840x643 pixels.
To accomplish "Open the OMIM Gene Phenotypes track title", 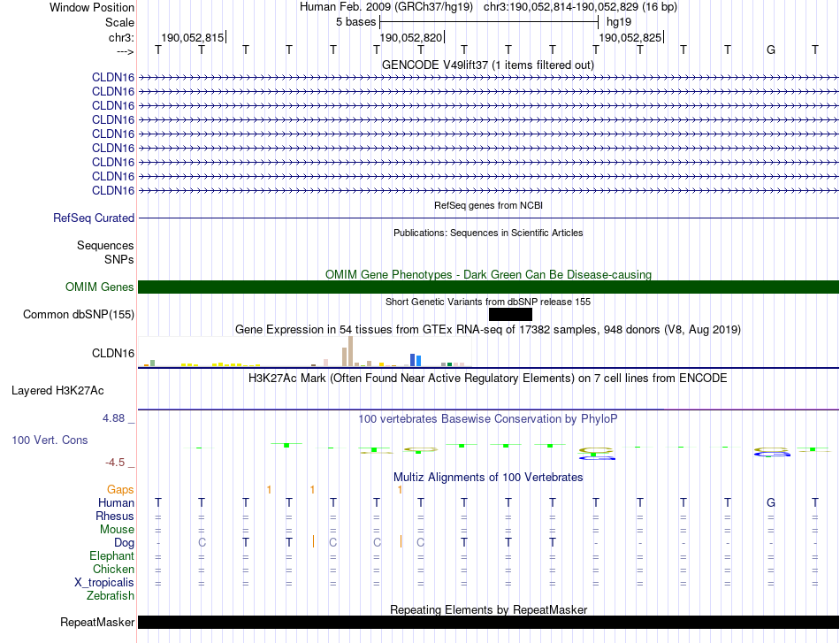I will click(488, 274).
